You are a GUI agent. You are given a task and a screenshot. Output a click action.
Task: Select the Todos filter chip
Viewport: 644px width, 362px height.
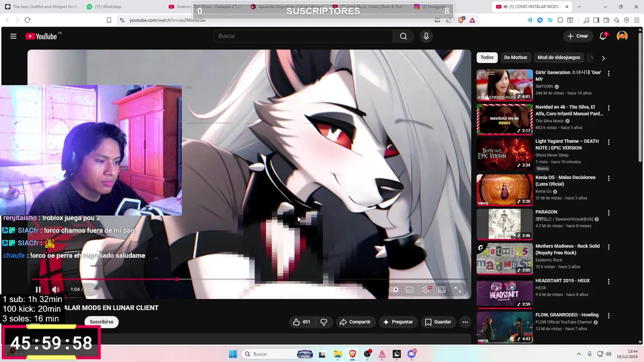(x=487, y=57)
